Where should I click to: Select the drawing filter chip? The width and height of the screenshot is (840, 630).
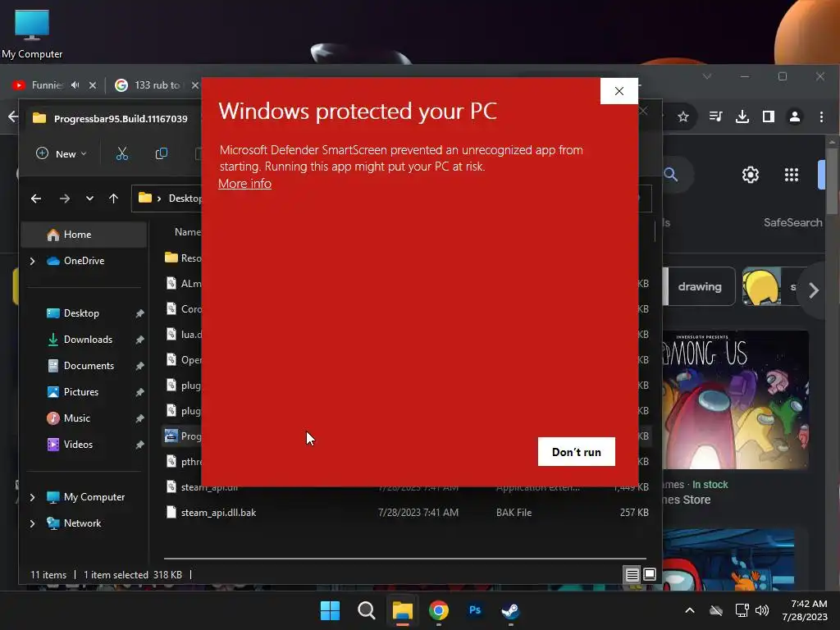(700, 286)
